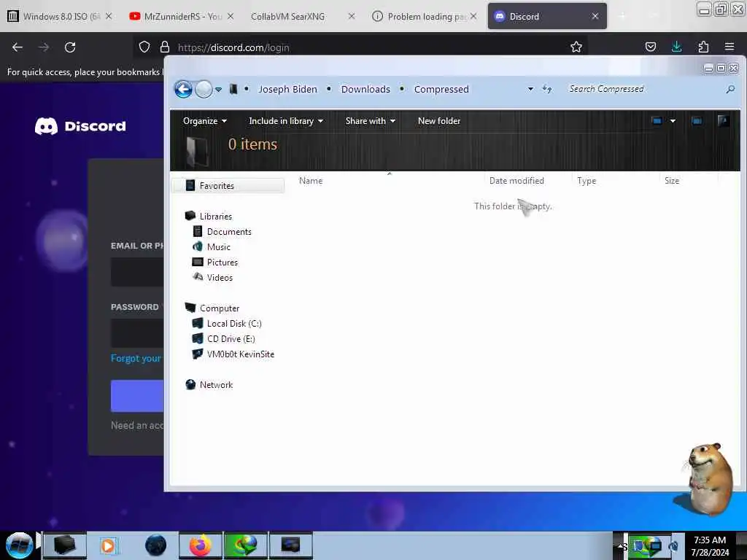Create a New folder

click(438, 121)
